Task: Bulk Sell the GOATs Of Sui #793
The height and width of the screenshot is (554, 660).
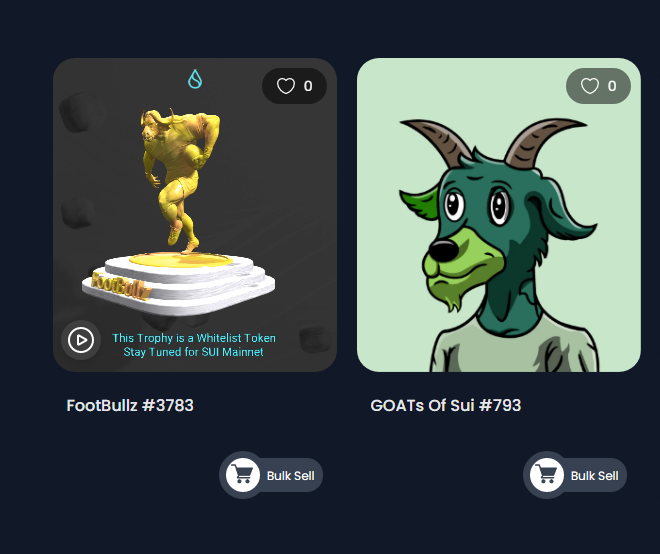Action: tap(575, 475)
